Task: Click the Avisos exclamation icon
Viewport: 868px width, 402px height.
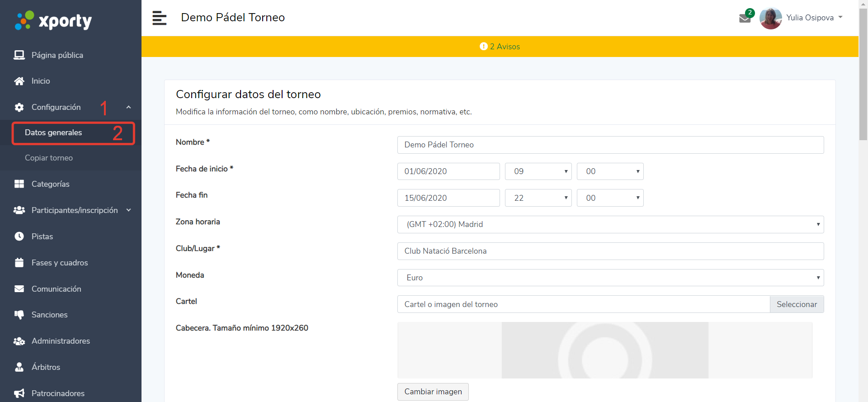Action: tap(484, 47)
